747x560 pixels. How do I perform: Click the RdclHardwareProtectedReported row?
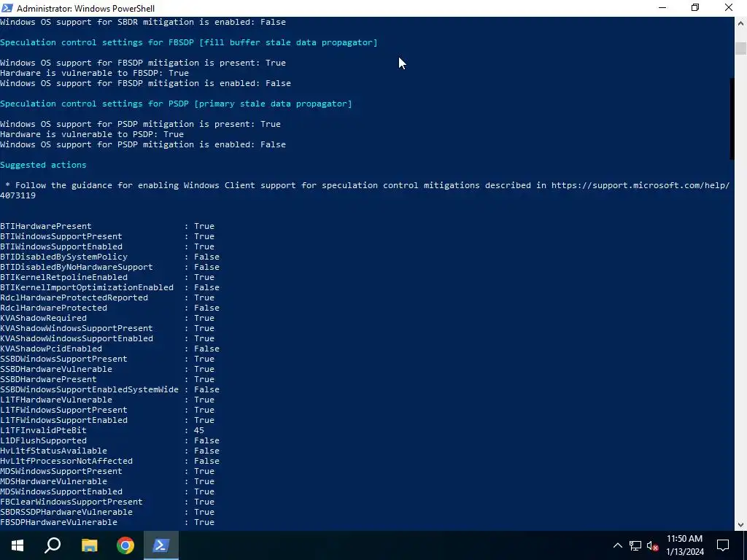pos(107,297)
